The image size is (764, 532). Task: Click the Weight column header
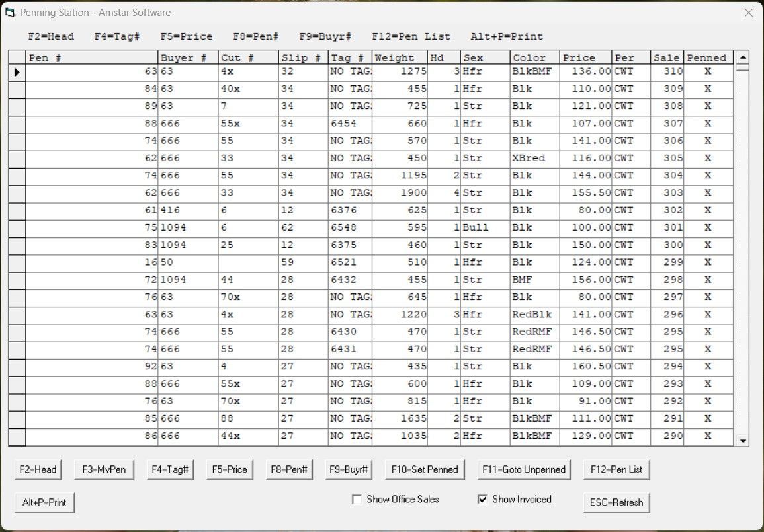[x=398, y=57]
